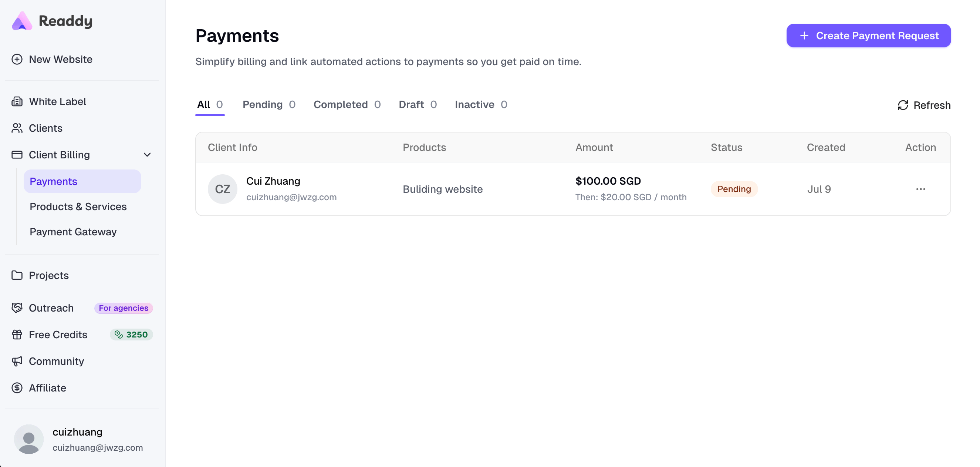980x467 pixels.
Task: Click the White Label building icon
Action: coord(17,101)
